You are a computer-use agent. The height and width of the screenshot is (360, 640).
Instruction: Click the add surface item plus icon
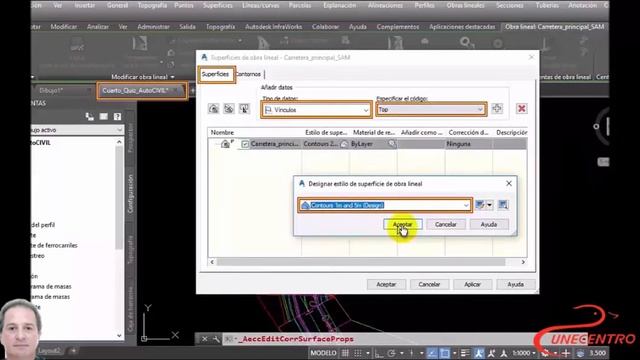tap(497, 109)
